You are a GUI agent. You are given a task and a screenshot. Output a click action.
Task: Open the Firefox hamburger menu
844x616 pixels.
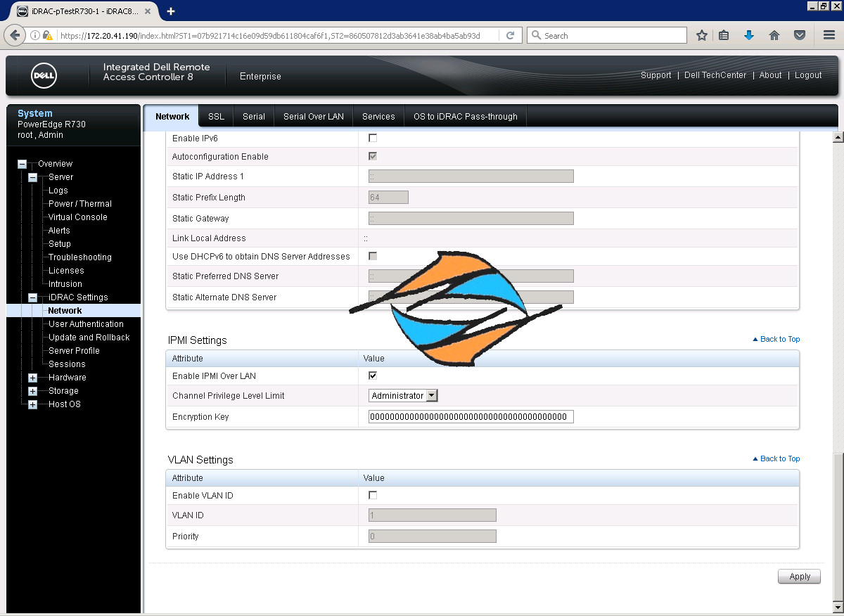tap(829, 35)
